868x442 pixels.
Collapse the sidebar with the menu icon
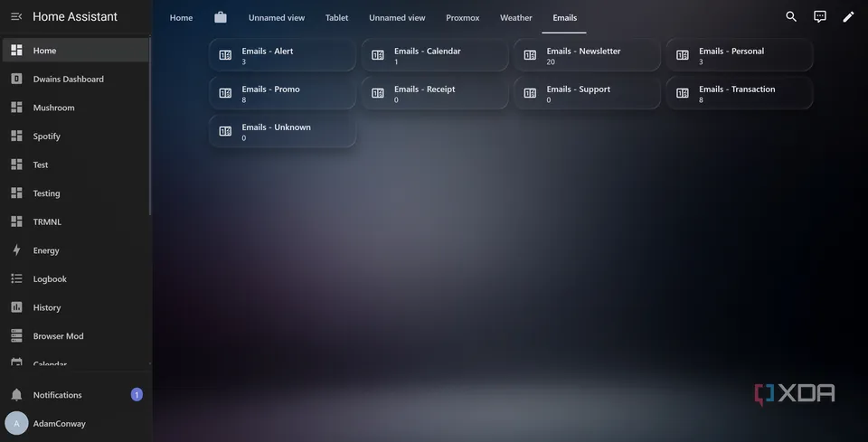(x=16, y=16)
